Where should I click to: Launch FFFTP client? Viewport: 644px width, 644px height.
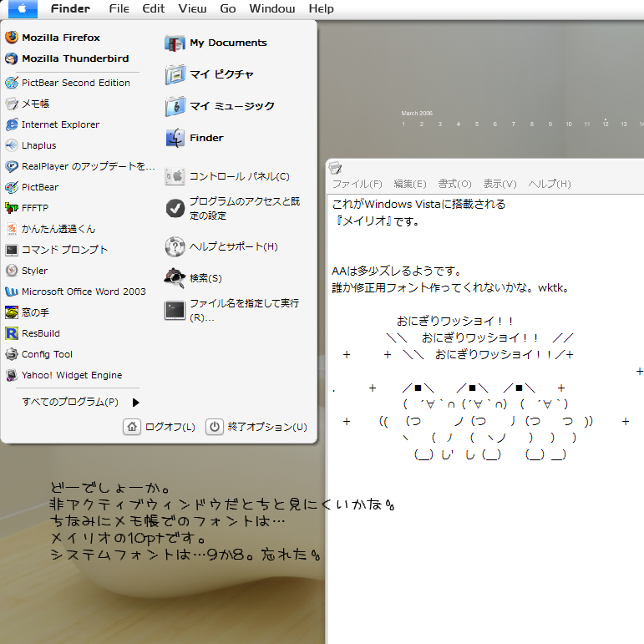pyautogui.click(x=27, y=208)
